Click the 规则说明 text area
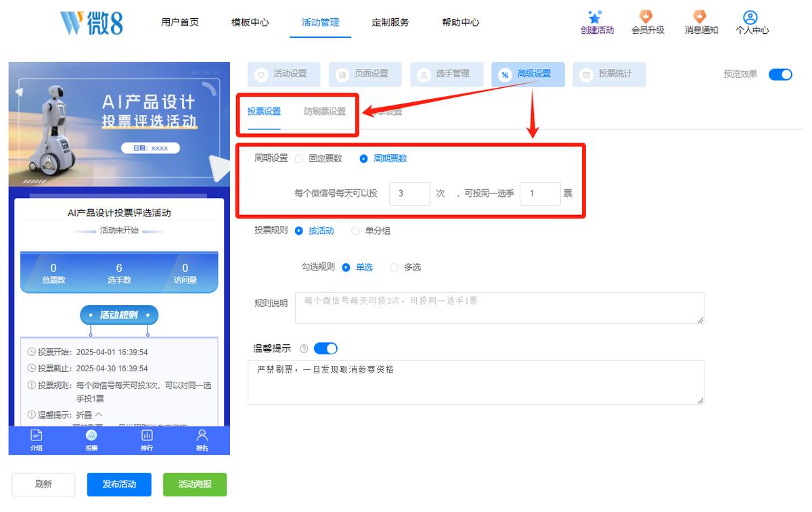812x512 pixels. tap(499, 308)
